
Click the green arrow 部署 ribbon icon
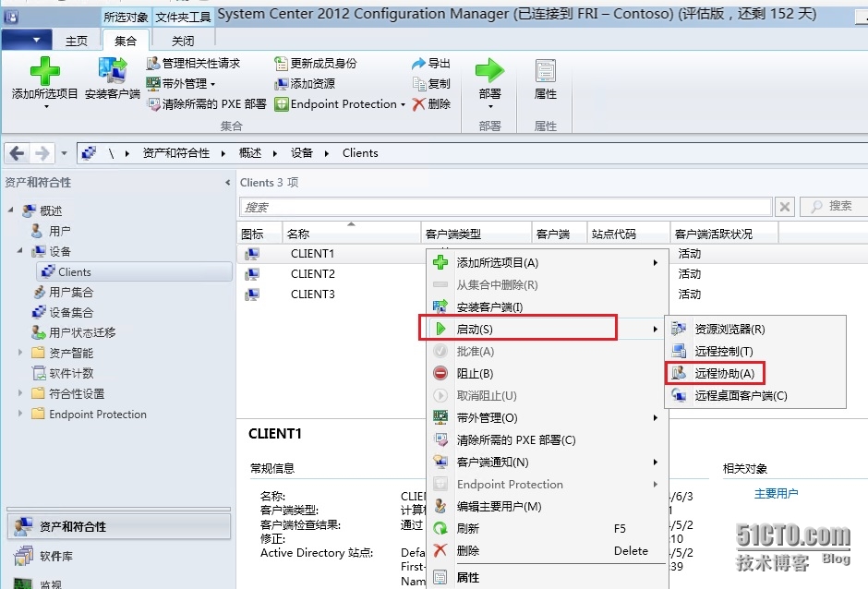click(x=490, y=71)
